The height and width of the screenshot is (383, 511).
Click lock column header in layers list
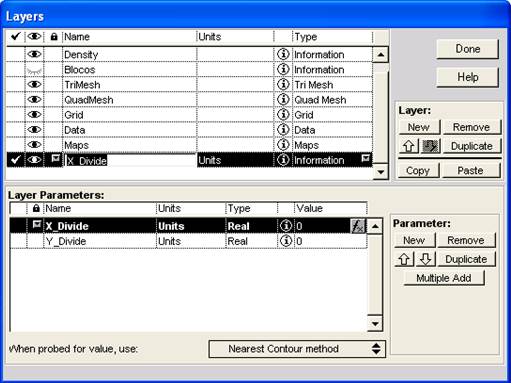(x=54, y=37)
